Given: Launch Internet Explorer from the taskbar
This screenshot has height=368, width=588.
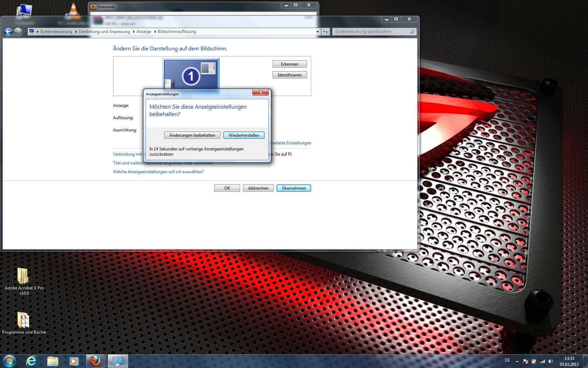Looking at the screenshot, I should pyautogui.click(x=31, y=361).
